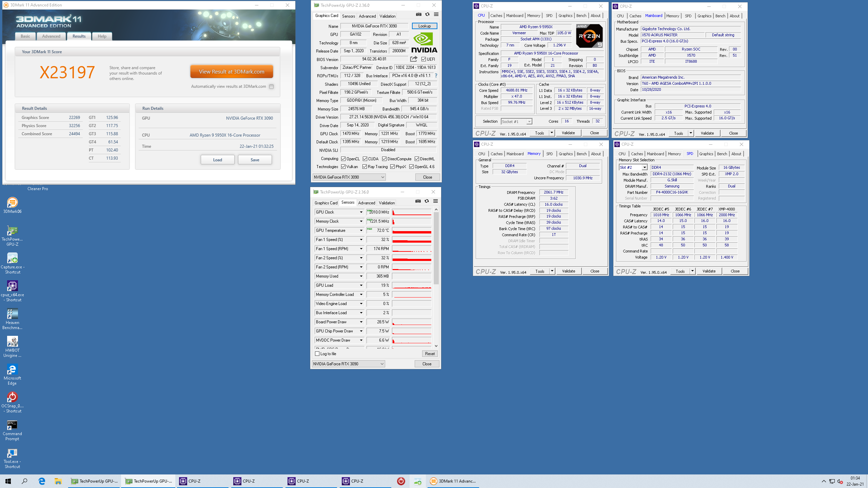Expand the GPU Temperature sensor dropdown
This screenshot has height=488, width=868.
click(x=361, y=230)
